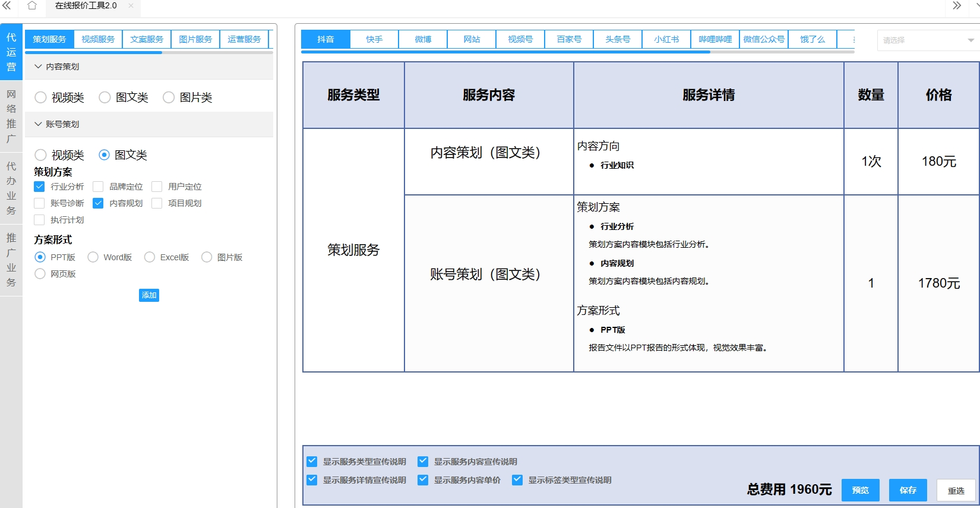The height and width of the screenshot is (508, 980).
Task: Save the quote with 保存 button
Action: 908,490
